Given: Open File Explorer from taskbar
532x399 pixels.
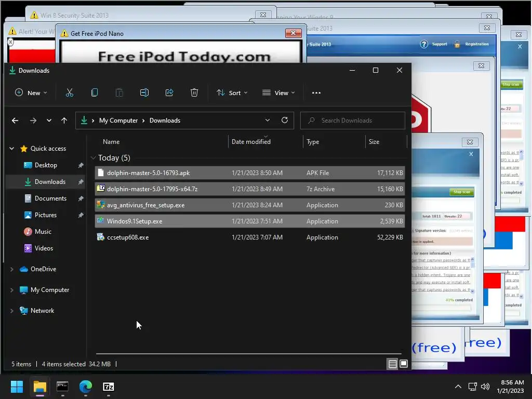Looking at the screenshot, I should tap(39, 387).
